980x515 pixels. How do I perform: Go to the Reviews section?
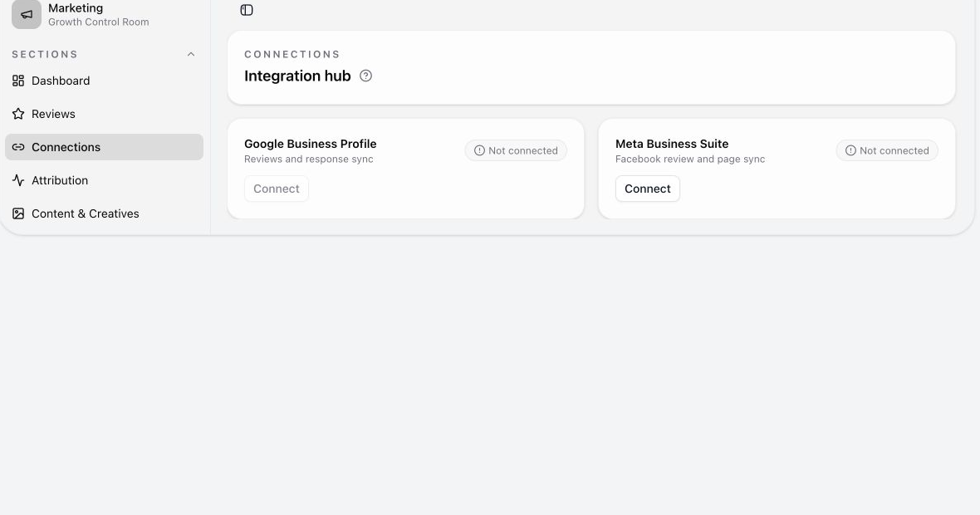(104, 114)
